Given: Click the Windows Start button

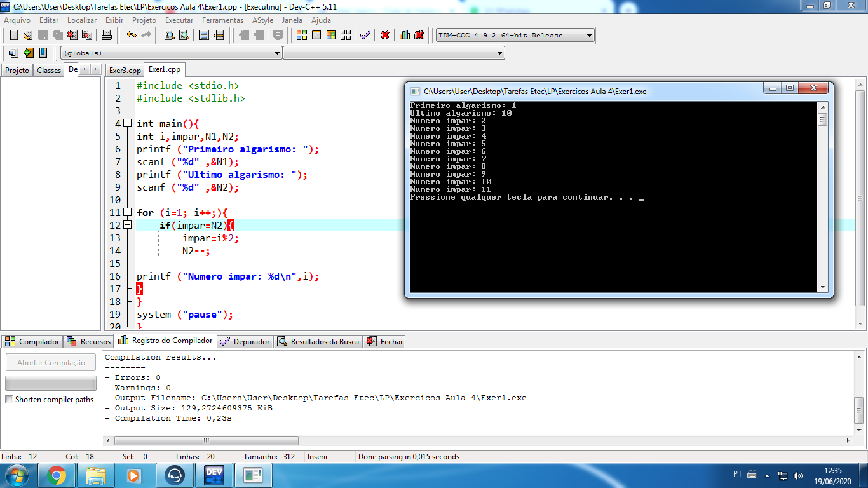Looking at the screenshot, I should [17, 475].
